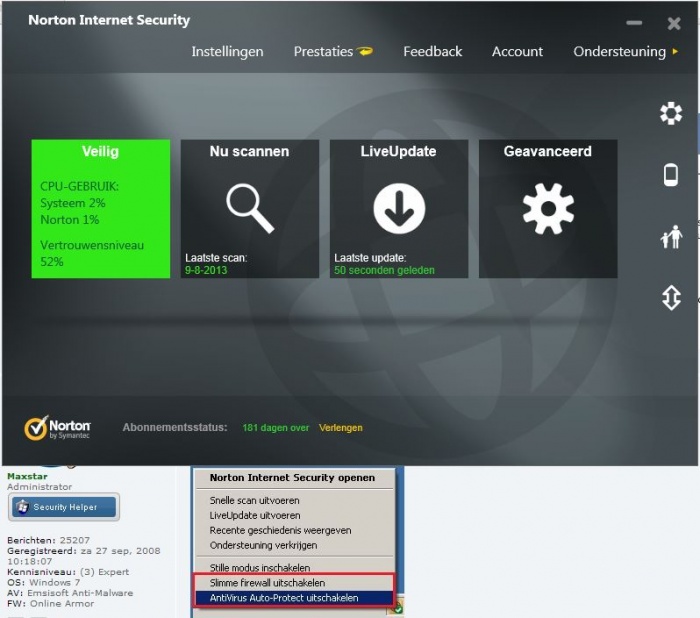Click the 'OS: Windows 7' forum text
The image size is (700, 618).
(x=43, y=583)
